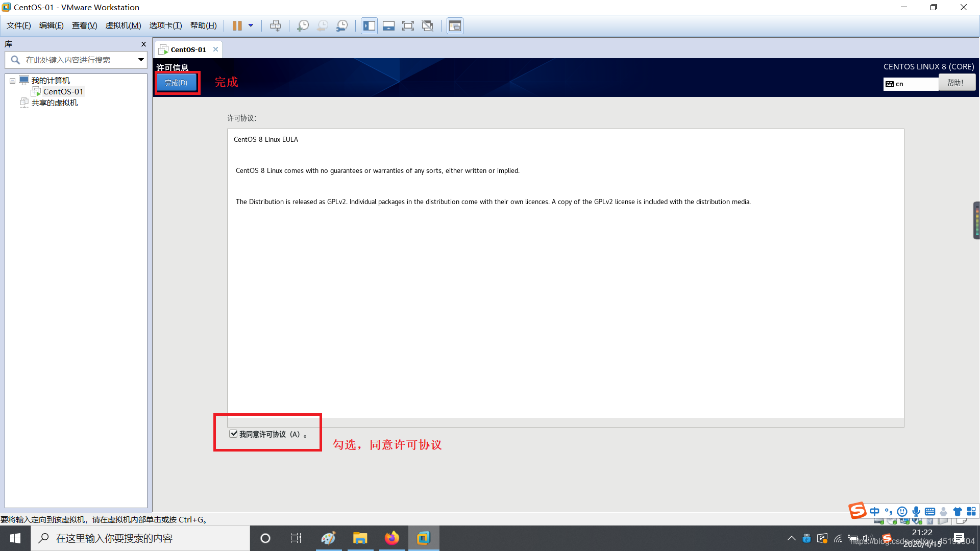Click the Sogou skin shirt icon
The width and height of the screenshot is (980, 551).
tap(958, 511)
